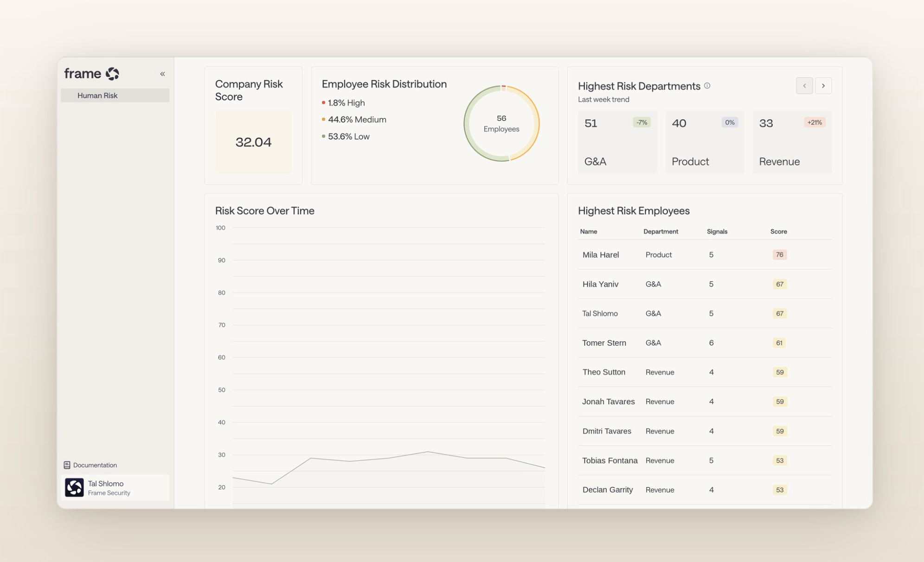Viewport: 924px width, 562px height.
Task: Open the Tal Shlomo Frame Security account card
Action: [x=115, y=487]
